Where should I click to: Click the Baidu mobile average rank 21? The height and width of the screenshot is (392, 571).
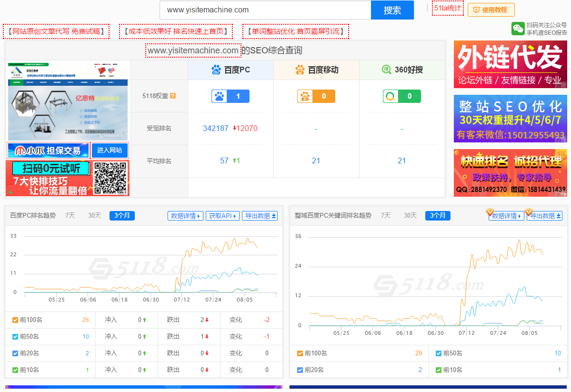[x=316, y=161]
